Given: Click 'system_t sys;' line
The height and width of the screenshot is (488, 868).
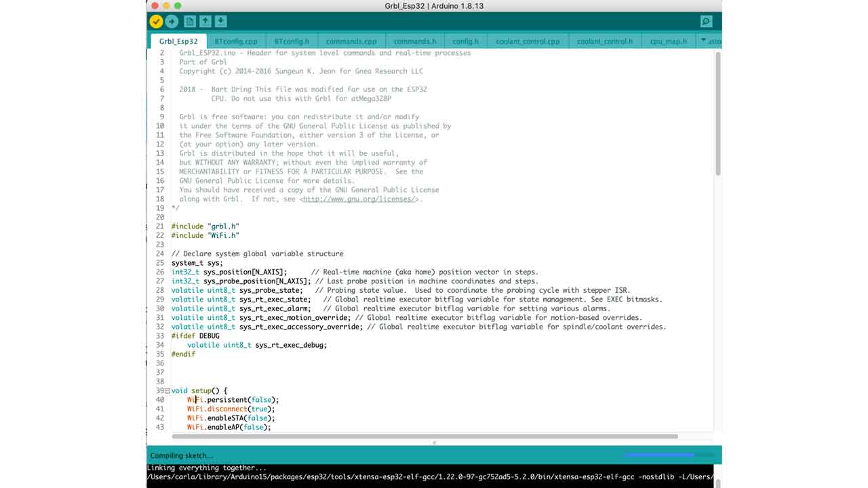Looking at the screenshot, I should 197,263.
